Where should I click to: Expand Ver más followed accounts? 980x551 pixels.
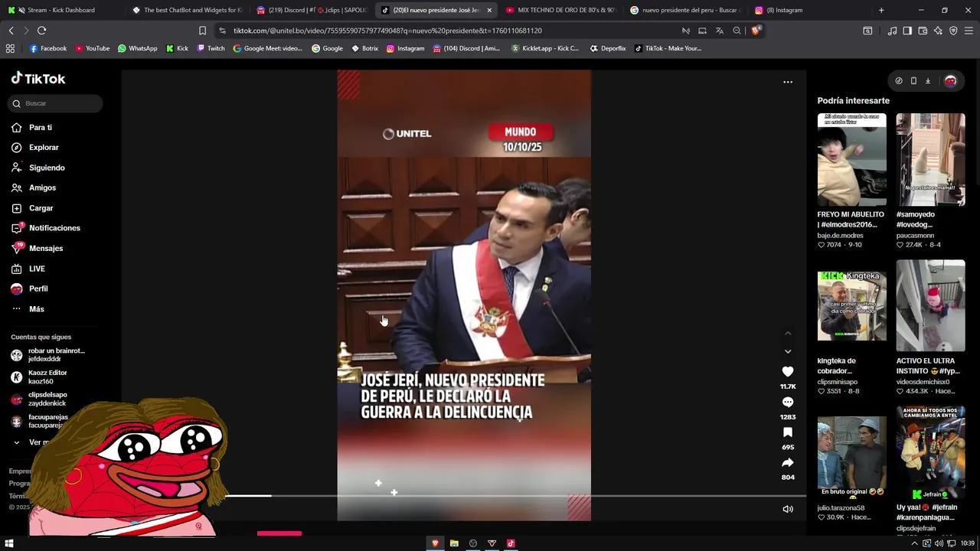(31, 442)
